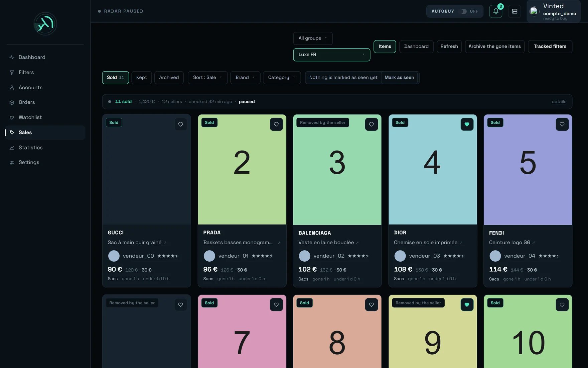
Task: Click the Settings sliders icon
Action: click(12, 163)
